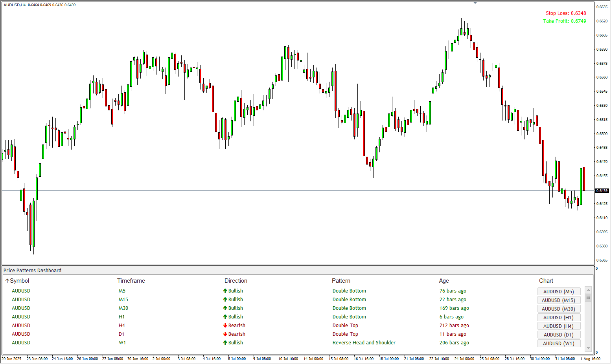Launch the AUDUSD (W1) chart
611x364 pixels.
[558, 343]
